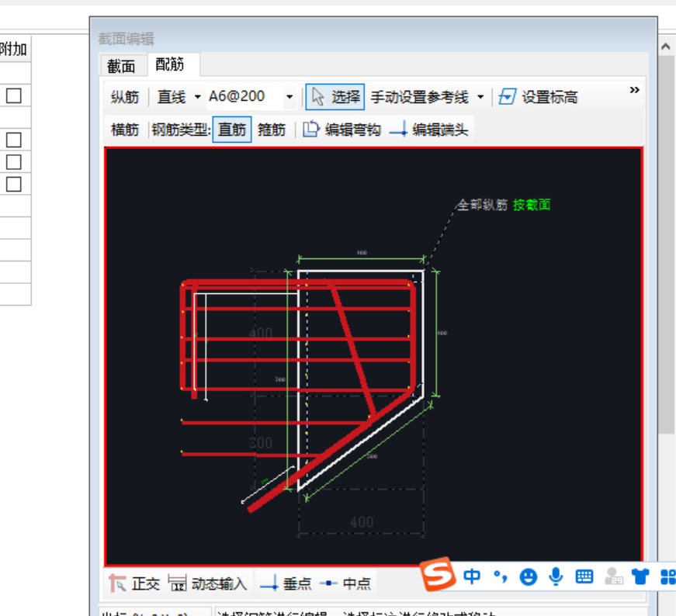Viewport: 676px width, 616px height.
Task: Click the green 按截面 annotation text
Action: click(532, 205)
